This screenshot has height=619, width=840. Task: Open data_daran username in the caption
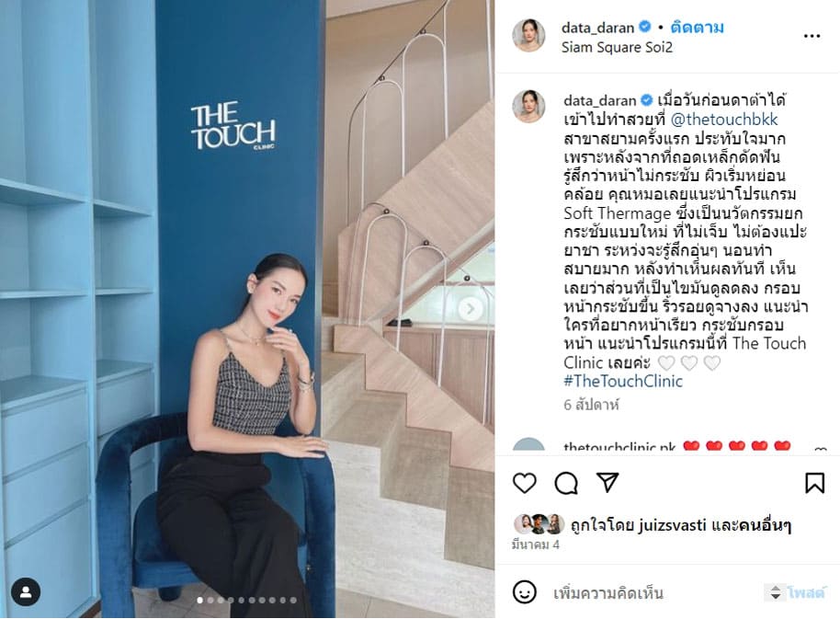click(x=599, y=100)
